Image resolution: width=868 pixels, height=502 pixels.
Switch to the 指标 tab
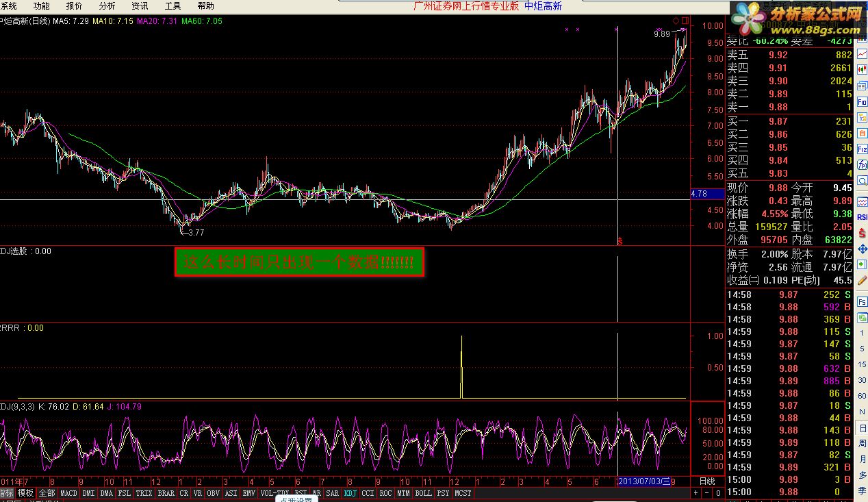[7, 493]
